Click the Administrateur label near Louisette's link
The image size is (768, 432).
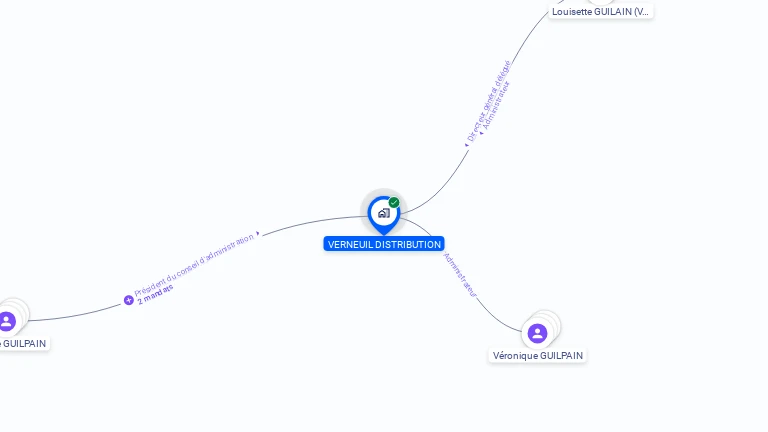pos(496,105)
